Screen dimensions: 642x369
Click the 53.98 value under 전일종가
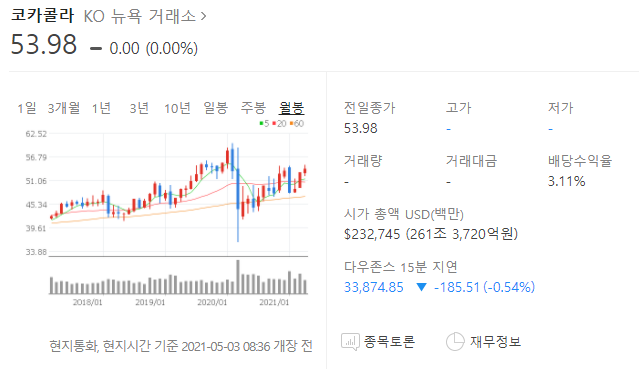pyautogui.click(x=360, y=128)
